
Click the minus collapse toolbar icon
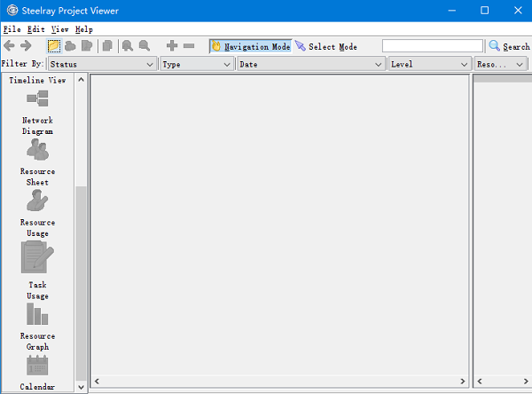pyautogui.click(x=189, y=46)
